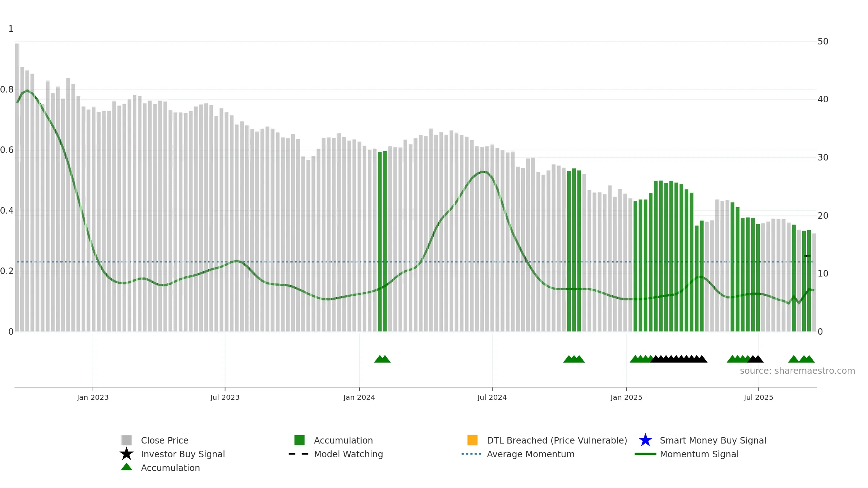Click the Jan 2023 axis label
Screen dimensions: 868x488
tap(93, 397)
